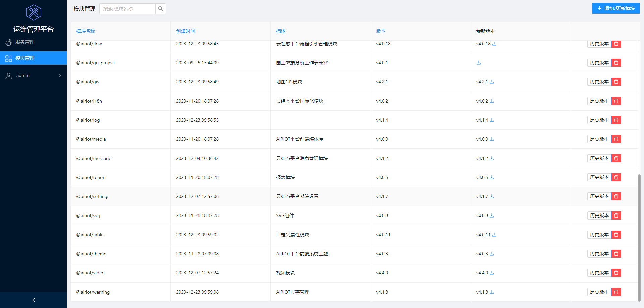
Task: Open 历史版本 for @airiot/media
Action: (x=599, y=139)
